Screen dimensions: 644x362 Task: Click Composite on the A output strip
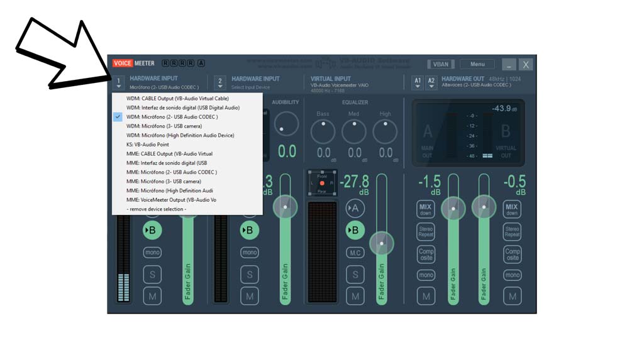(426, 254)
